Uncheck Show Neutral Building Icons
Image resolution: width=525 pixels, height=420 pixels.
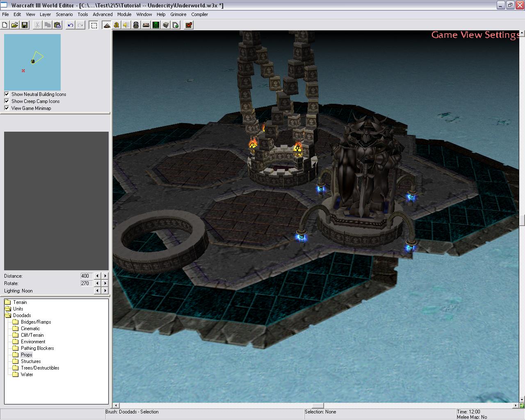[x=7, y=94]
